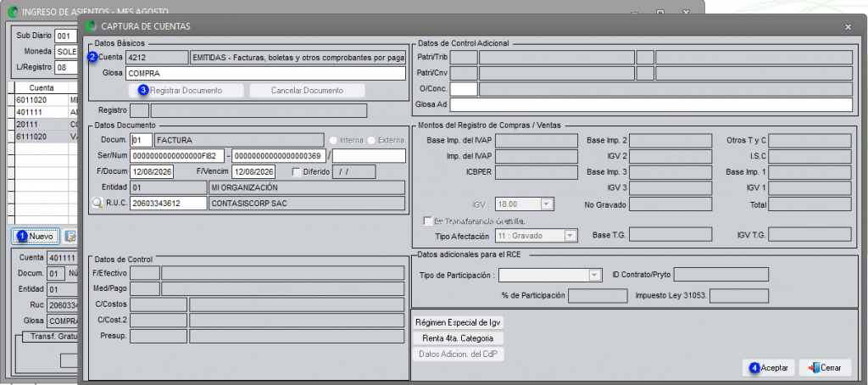Click the ICBPER amount field
This screenshot has height=385, width=868.
pyautogui.click(x=536, y=172)
